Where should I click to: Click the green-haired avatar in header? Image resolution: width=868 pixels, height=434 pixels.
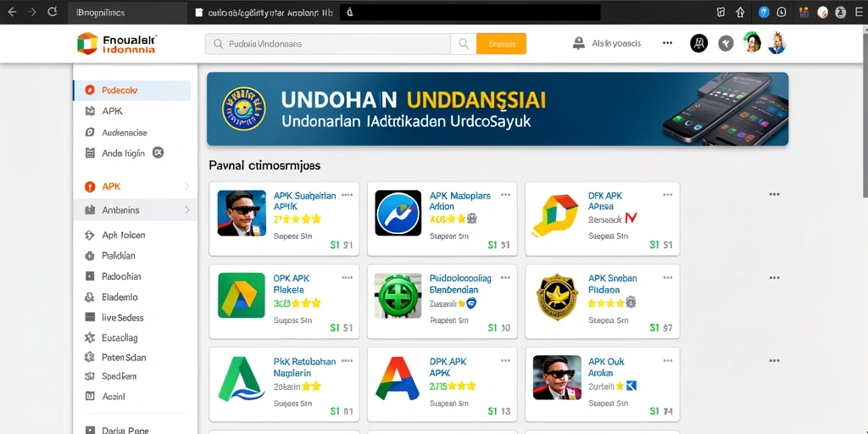(x=752, y=42)
